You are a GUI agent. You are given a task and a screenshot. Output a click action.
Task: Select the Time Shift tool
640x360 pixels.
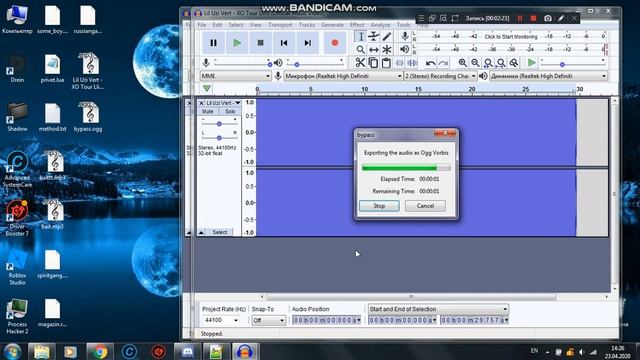click(x=373, y=49)
